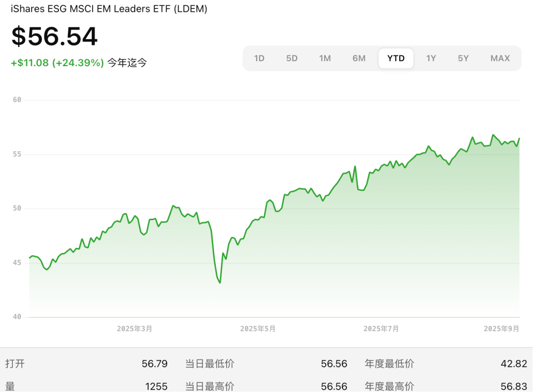Click the volume value 1255
Screen dimensions: 533x392
coord(156,387)
